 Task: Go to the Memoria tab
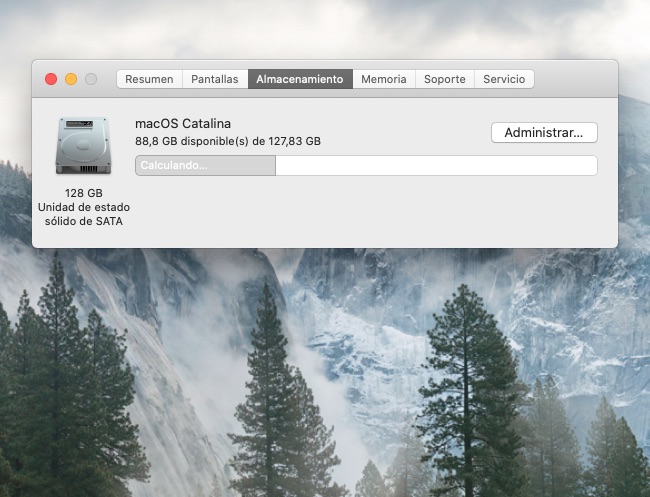pos(384,79)
